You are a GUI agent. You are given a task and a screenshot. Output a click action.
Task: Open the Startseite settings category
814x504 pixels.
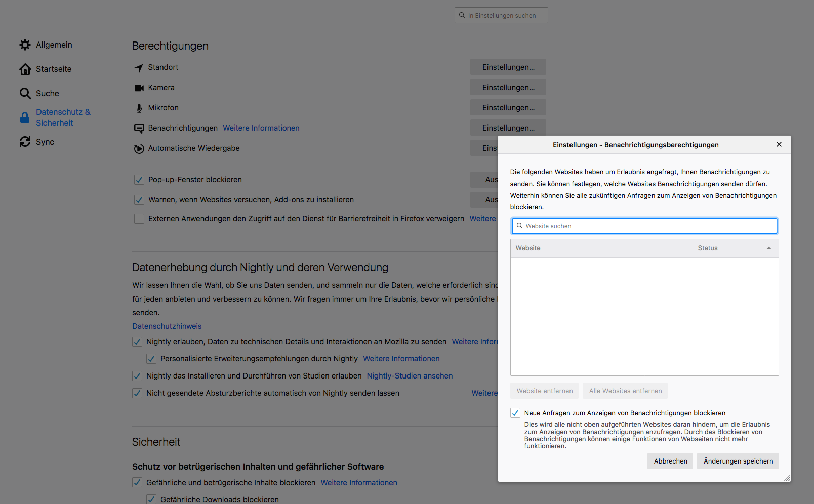click(x=54, y=69)
